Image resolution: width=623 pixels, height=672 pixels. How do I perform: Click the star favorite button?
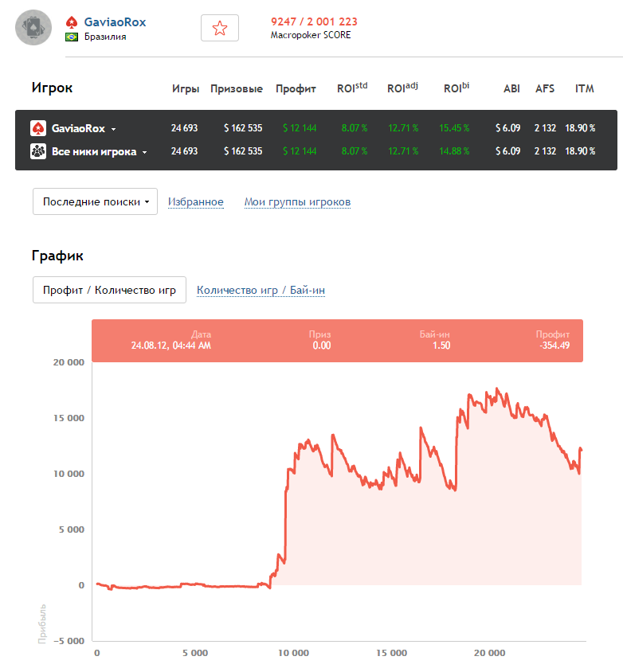coord(220,29)
